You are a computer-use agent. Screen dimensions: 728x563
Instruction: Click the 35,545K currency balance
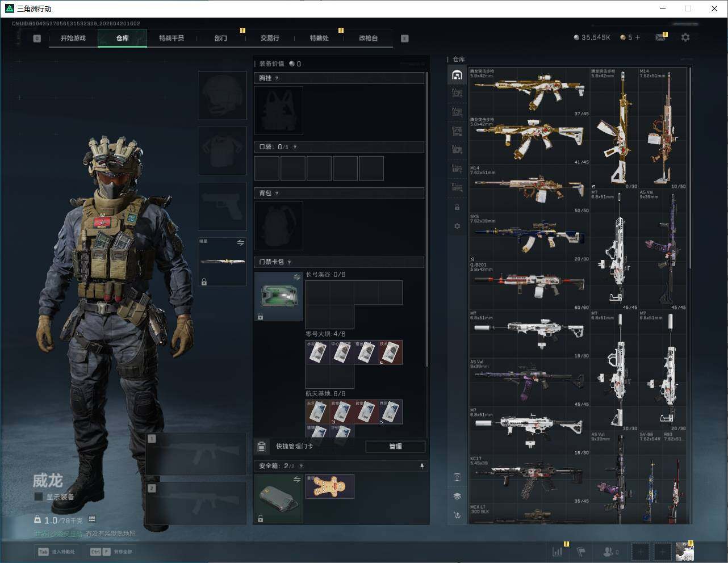click(x=592, y=37)
